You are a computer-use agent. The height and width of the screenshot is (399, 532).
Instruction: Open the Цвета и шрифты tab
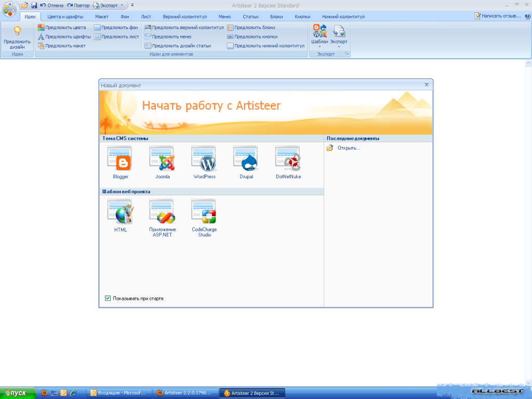(x=65, y=17)
